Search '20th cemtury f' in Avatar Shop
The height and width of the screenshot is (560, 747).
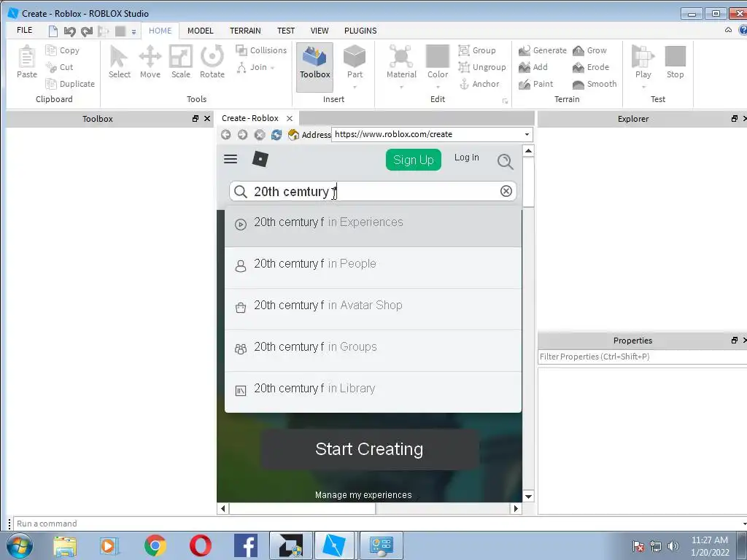[373, 309]
